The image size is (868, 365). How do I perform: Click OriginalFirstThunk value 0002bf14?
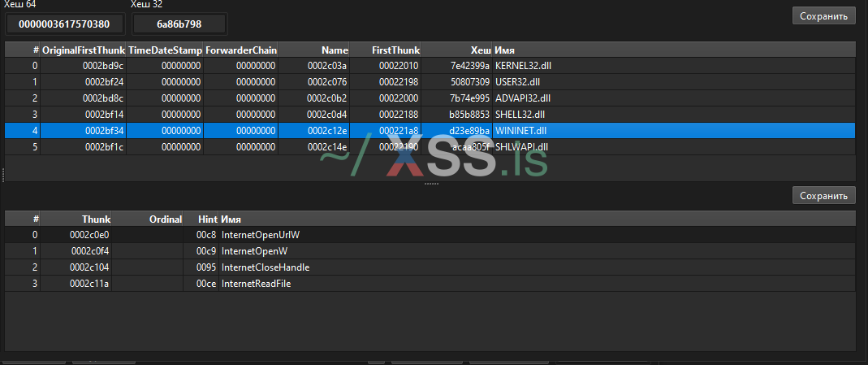pos(103,114)
